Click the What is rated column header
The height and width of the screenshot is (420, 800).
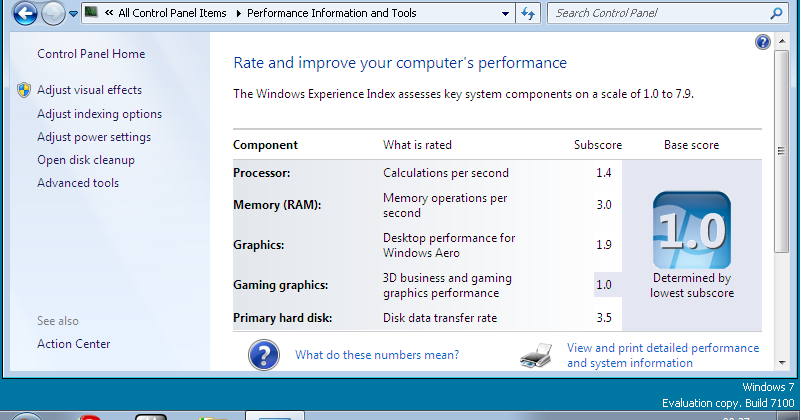pos(417,145)
